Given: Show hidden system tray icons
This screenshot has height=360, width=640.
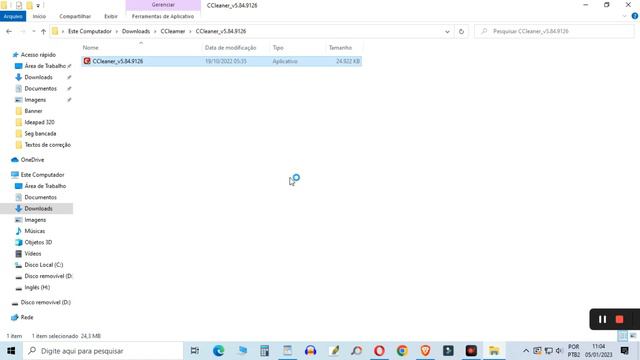Looking at the screenshot, I should pos(526,351).
